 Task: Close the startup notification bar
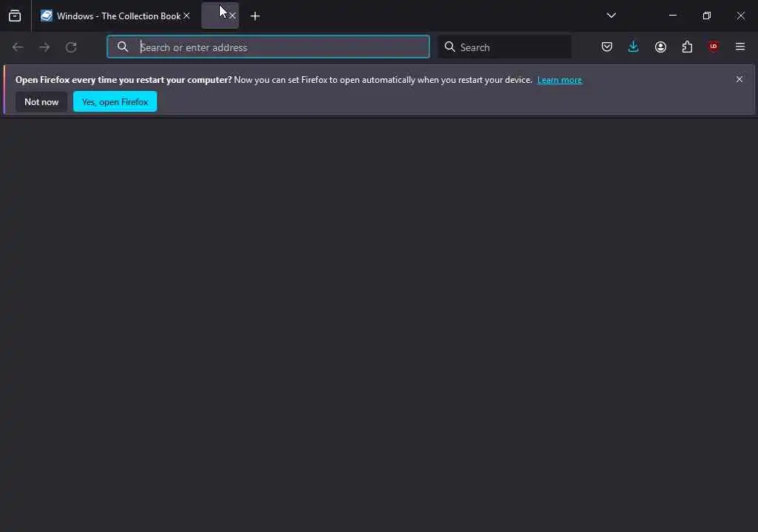(x=739, y=79)
